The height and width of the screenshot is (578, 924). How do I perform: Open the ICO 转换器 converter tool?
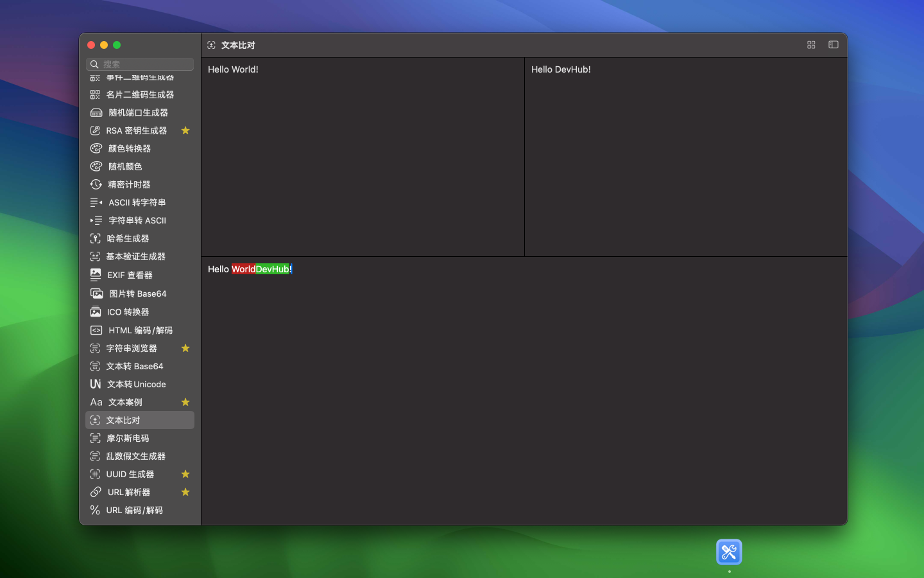pos(124,311)
